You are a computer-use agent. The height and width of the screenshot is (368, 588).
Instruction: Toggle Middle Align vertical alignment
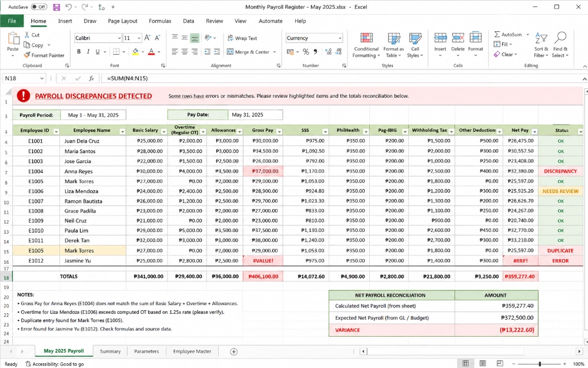pos(185,38)
